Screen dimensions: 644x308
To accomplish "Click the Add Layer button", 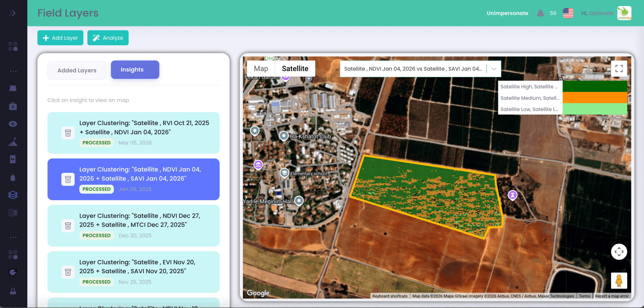I will [60, 38].
